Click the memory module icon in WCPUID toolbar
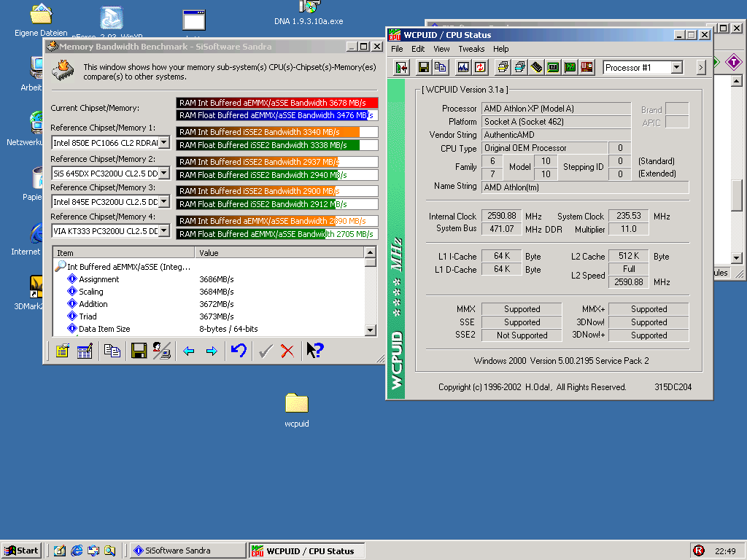747x560 pixels. click(537, 68)
